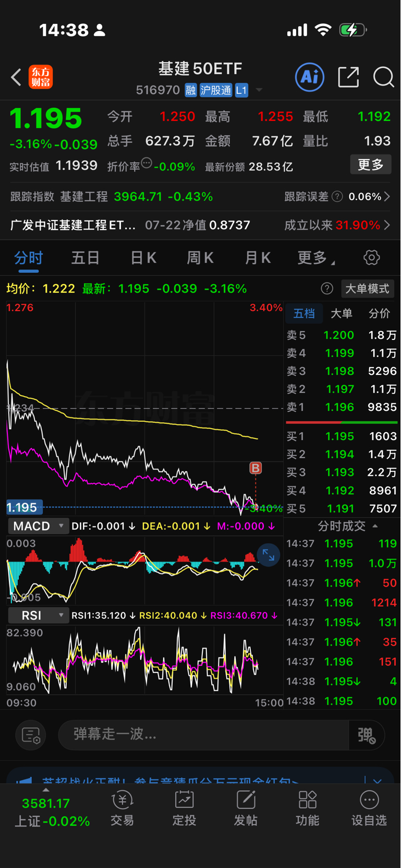Tap the 买5 1.191 order row
Viewport: 401px width, 868px height.
click(342, 508)
